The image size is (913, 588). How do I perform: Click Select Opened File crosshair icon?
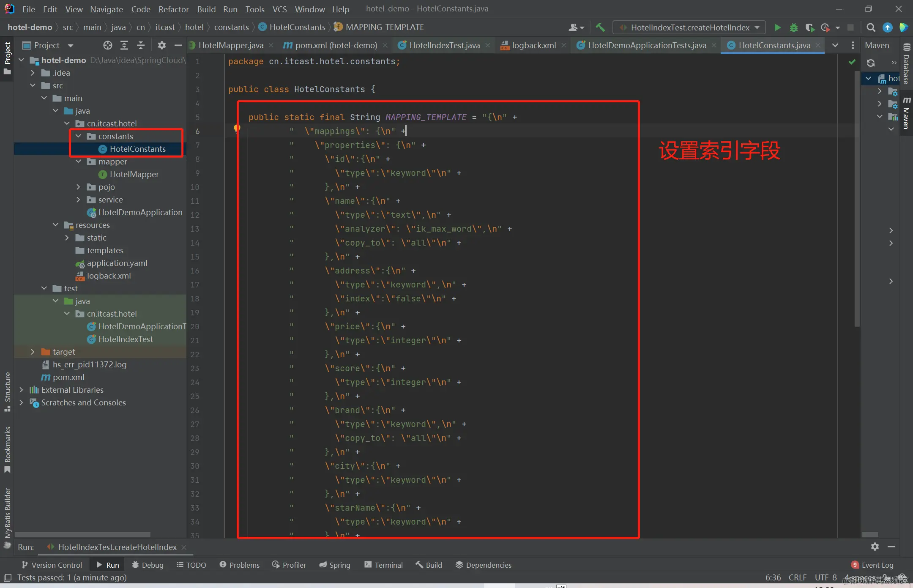[108, 45]
